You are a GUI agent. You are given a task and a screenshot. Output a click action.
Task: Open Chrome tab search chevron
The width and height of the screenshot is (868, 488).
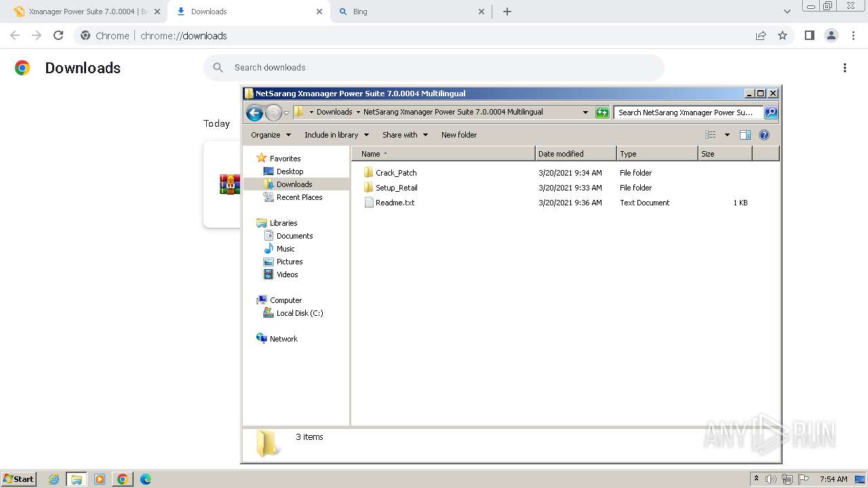coord(787,12)
